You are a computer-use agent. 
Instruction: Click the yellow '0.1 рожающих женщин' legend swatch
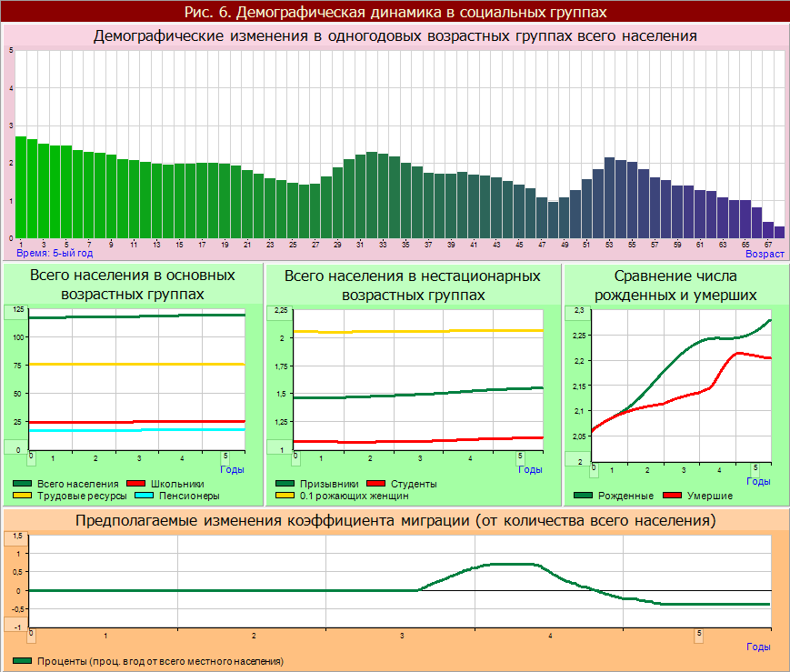(x=285, y=496)
